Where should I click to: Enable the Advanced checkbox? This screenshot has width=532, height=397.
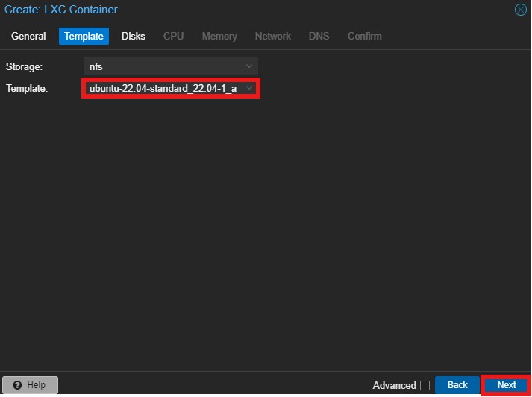point(425,385)
